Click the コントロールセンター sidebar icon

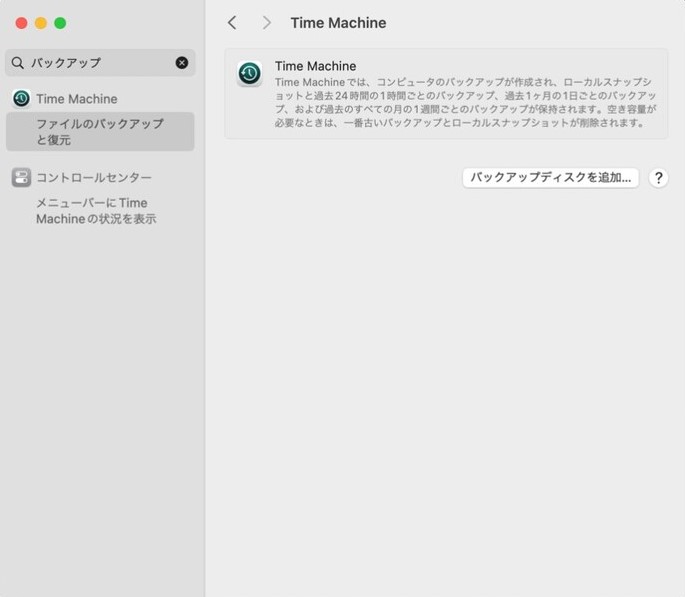pos(21,177)
